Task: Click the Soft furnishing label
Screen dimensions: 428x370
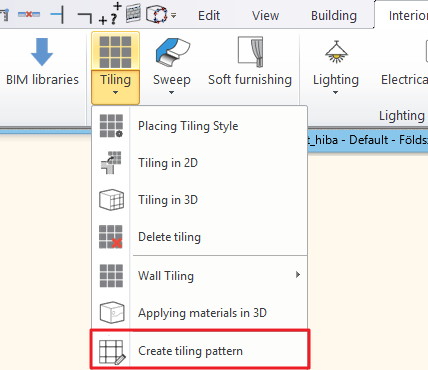Action: coord(250,80)
